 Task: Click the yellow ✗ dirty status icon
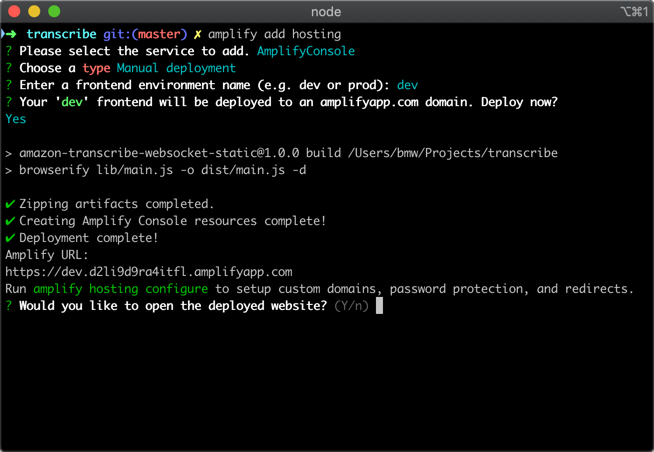[198, 34]
